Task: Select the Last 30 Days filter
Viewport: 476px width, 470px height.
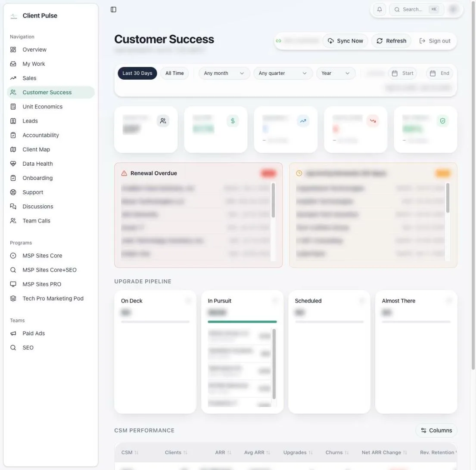Action: coord(137,73)
